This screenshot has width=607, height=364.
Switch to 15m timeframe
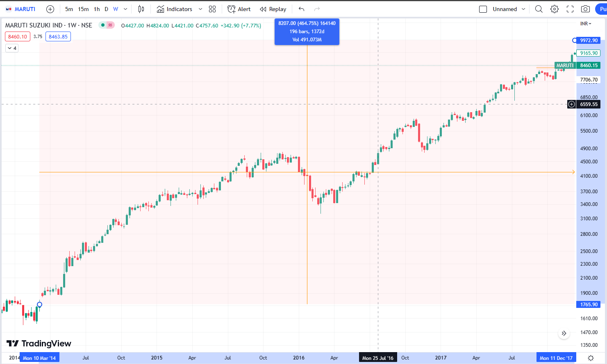pyautogui.click(x=83, y=9)
